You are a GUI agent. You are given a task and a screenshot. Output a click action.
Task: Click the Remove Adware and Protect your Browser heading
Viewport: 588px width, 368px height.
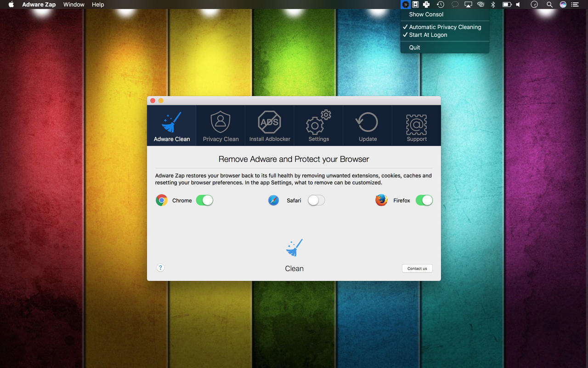[x=294, y=159]
